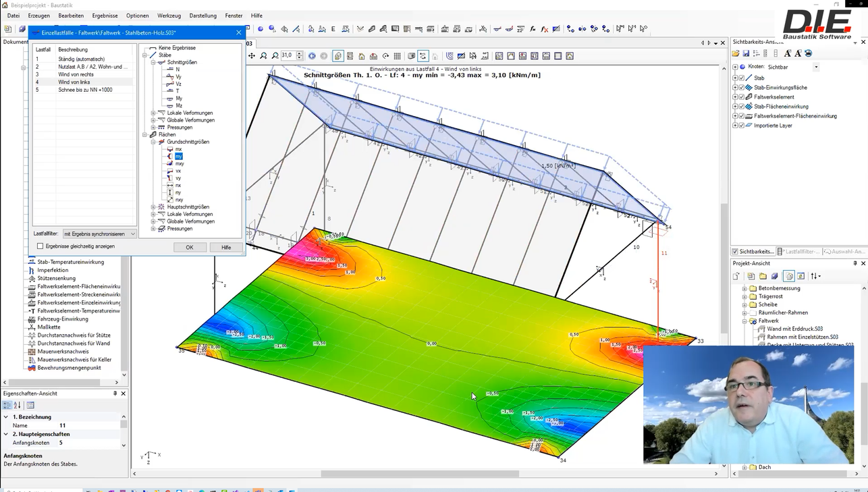Click the save icon in Sichtbarkeits-Ansicht
The height and width of the screenshot is (492, 868).
(x=746, y=53)
